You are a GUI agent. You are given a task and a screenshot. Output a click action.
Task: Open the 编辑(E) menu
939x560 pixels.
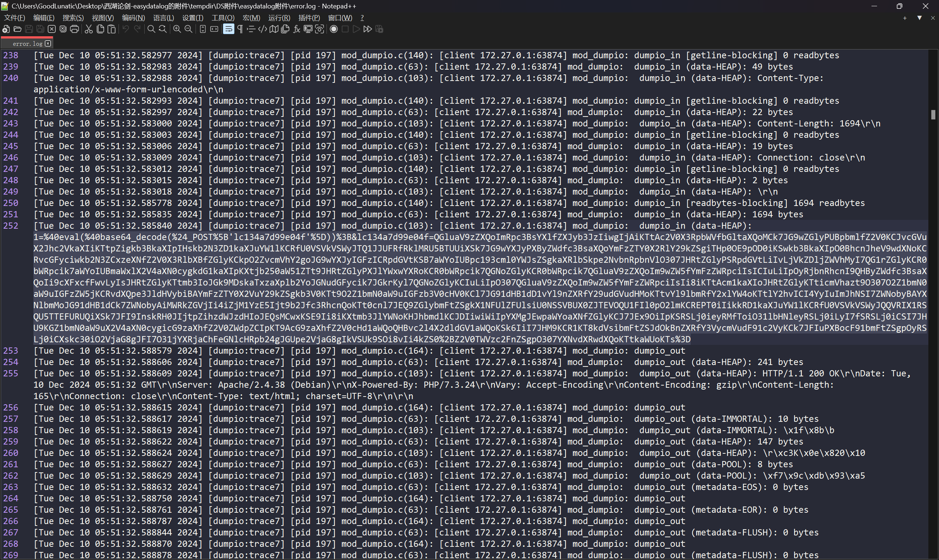tap(44, 18)
